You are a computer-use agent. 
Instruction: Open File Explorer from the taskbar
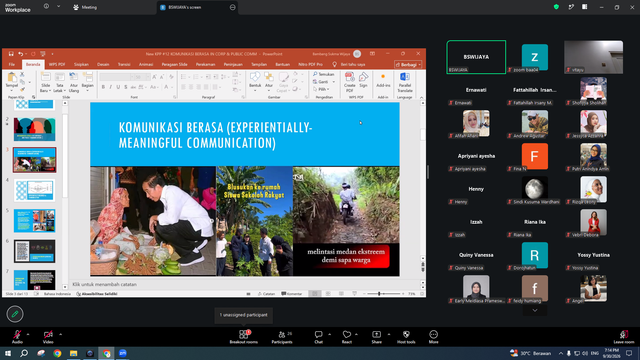[73, 353]
